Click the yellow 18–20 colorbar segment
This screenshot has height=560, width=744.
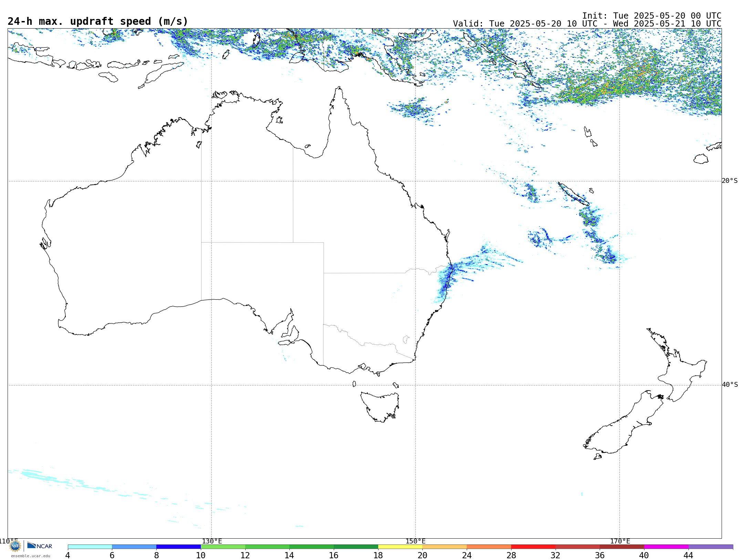[x=400, y=547]
